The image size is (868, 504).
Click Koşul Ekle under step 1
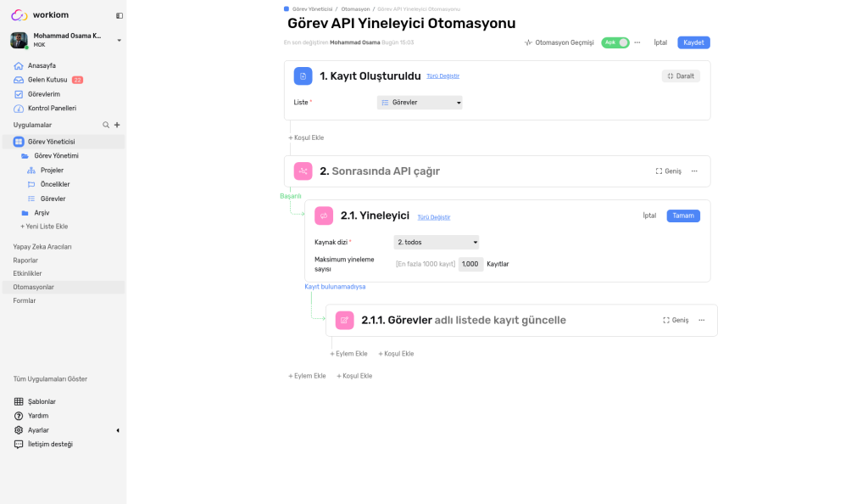pyautogui.click(x=306, y=138)
